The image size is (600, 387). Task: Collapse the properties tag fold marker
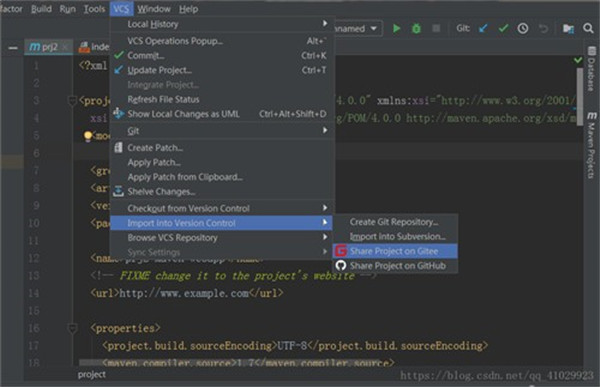[72, 328]
